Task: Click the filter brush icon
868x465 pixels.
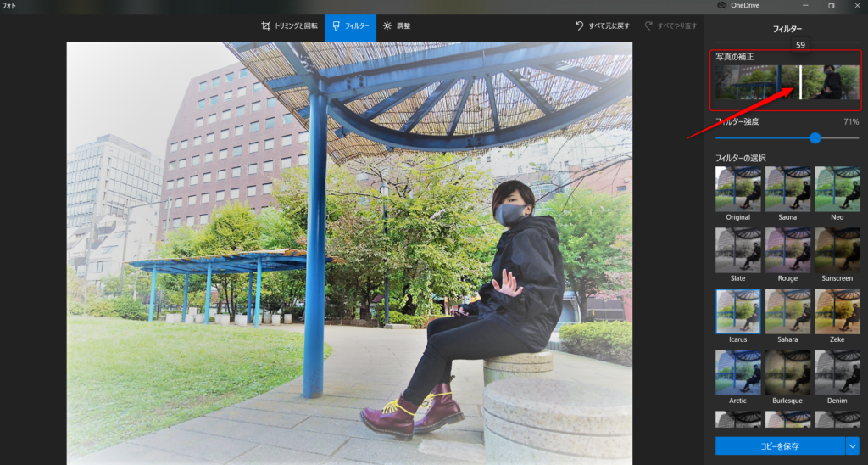Action: pos(336,25)
